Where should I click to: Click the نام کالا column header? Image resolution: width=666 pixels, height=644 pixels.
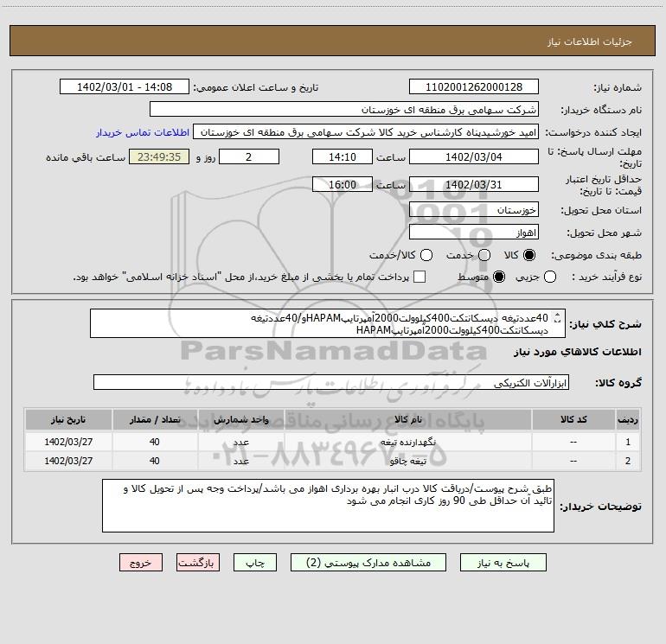coord(407,419)
